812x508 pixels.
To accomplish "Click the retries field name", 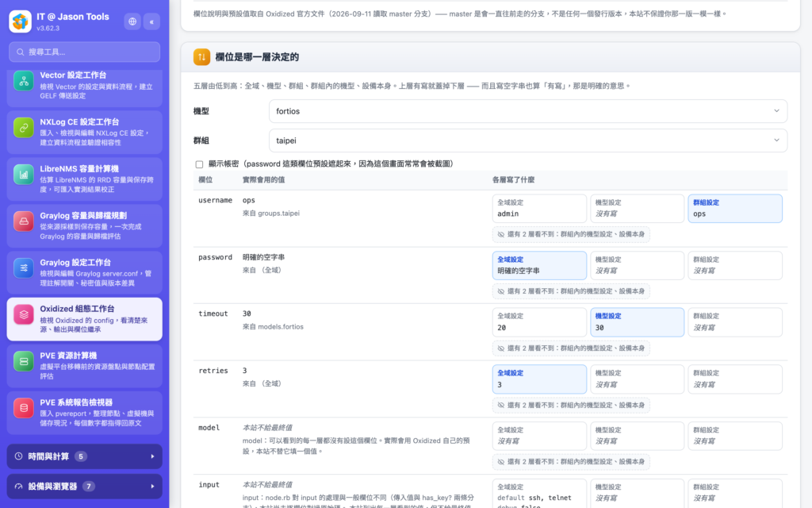I will point(213,371).
